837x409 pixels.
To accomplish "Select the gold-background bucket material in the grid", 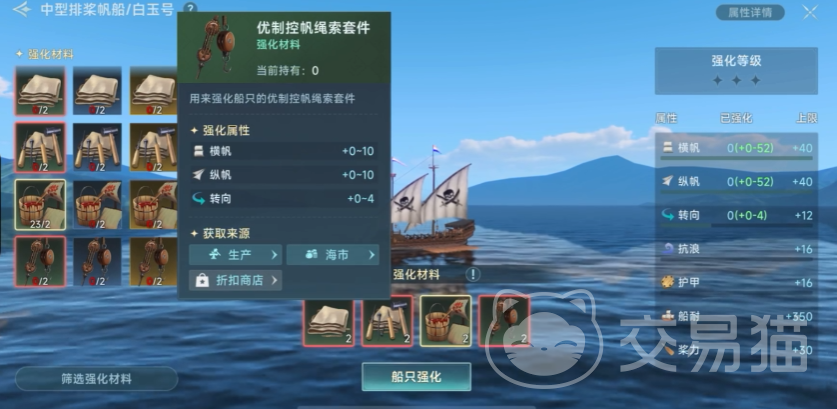I will click(x=154, y=204).
